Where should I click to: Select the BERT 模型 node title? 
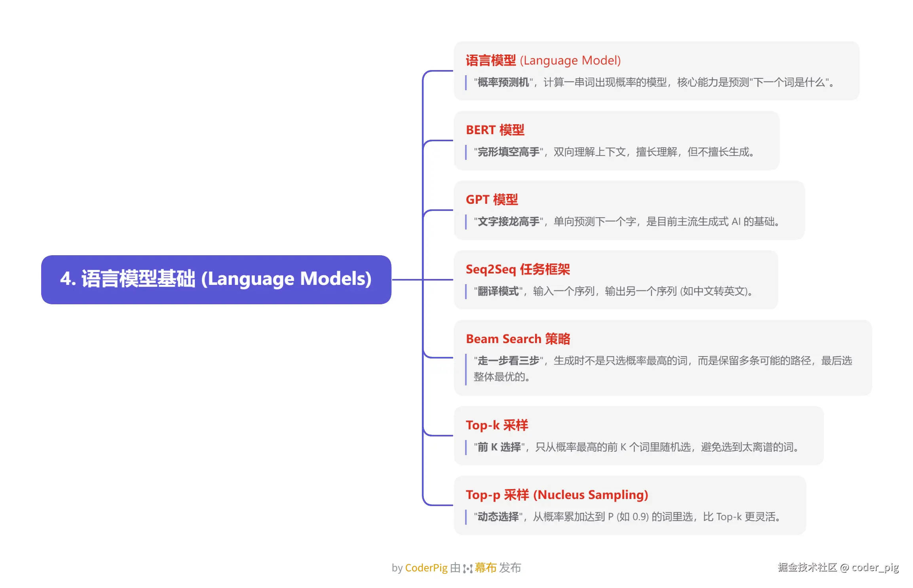click(x=495, y=130)
